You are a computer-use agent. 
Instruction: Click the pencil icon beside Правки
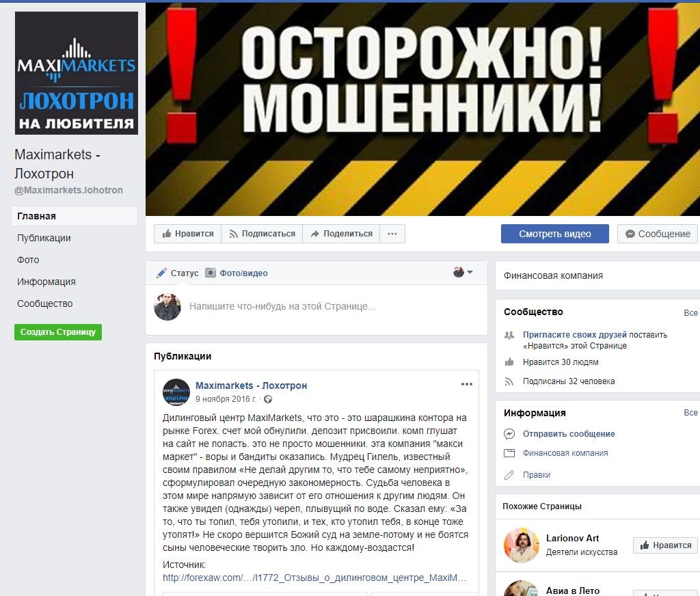tap(509, 474)
